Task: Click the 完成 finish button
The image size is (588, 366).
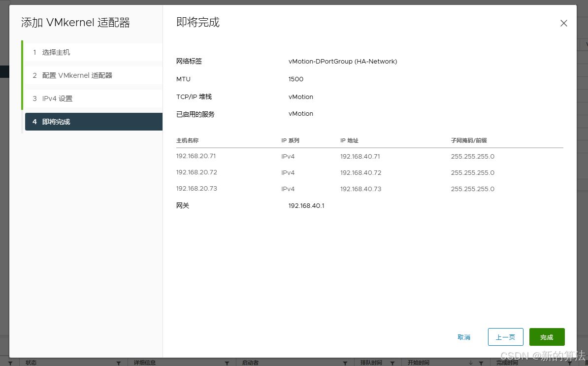Action: [547, 337]
